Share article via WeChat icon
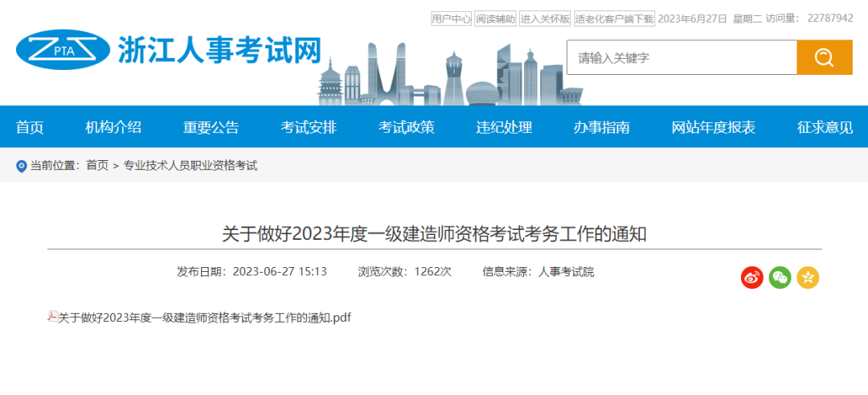Screen dimensions: 868x395 click(x=780, y=278)
